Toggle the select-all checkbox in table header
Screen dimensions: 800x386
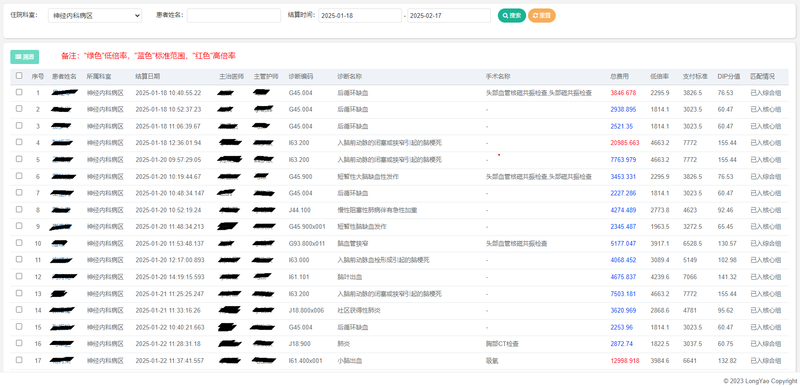tap(19, 75)
